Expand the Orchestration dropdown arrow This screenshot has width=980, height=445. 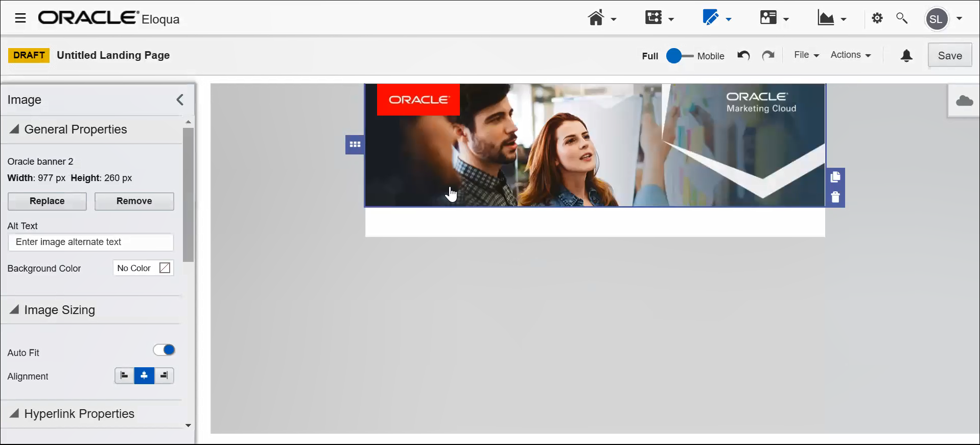(671, 19)
